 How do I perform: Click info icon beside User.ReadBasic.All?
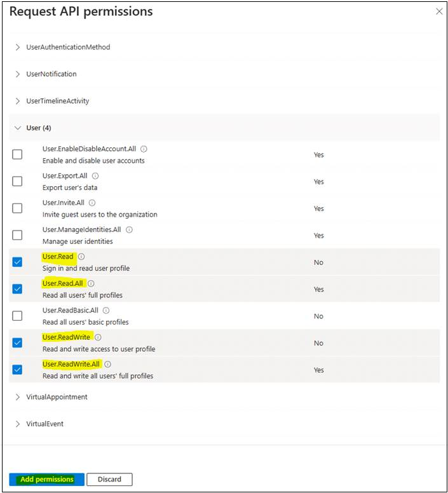(x=106, y=311)
